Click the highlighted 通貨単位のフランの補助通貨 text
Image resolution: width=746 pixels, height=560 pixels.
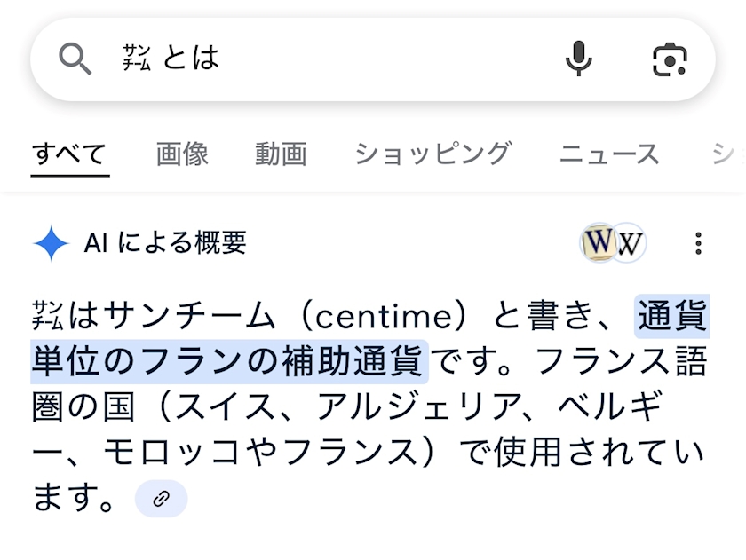coord(228,362)
